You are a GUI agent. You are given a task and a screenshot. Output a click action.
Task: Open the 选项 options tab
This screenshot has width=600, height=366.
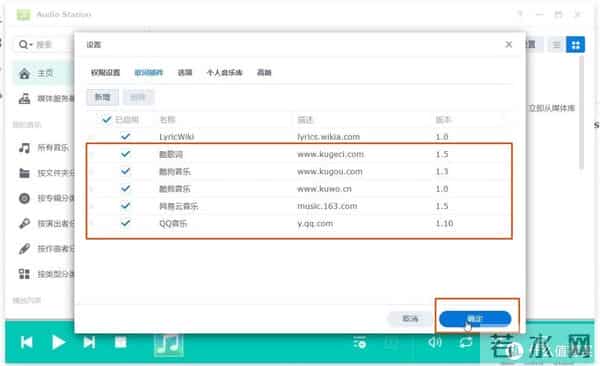pos(185,72)
